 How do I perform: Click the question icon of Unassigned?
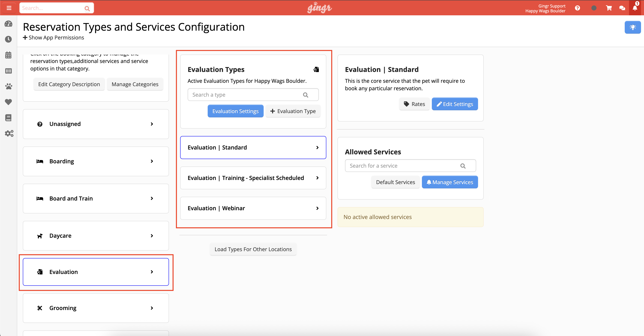(40, 124)
